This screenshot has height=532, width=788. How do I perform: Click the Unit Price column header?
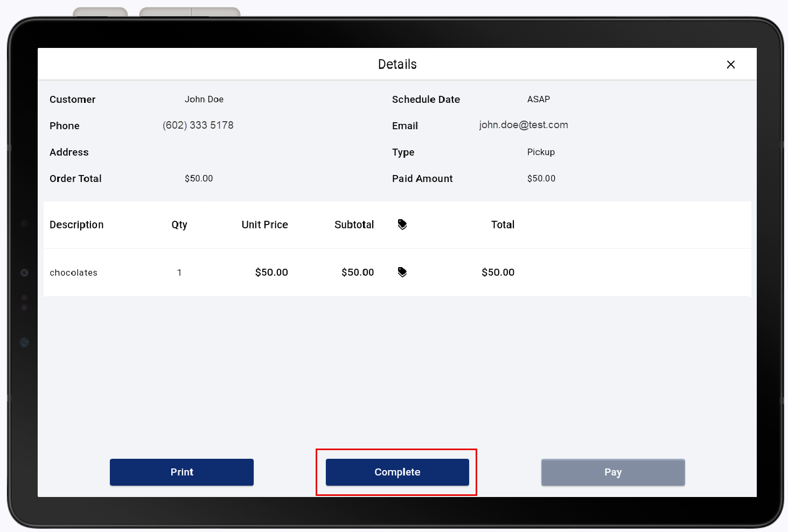(x=264, y=225)
